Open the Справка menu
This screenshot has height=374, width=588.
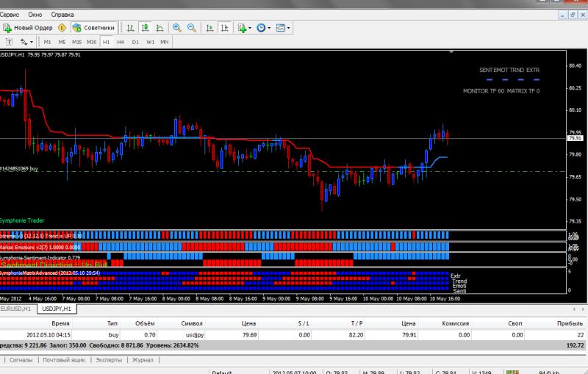coord(62,15)
